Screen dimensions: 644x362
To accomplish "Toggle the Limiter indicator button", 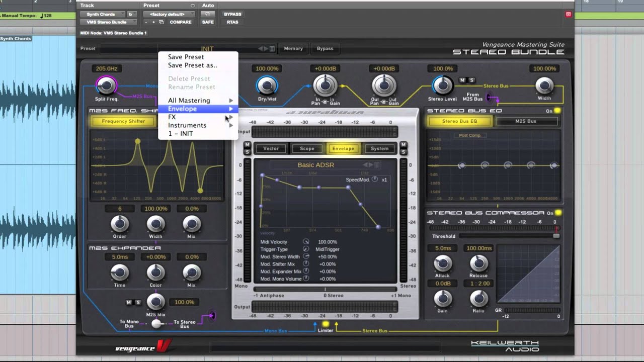I will click(326, 324).
